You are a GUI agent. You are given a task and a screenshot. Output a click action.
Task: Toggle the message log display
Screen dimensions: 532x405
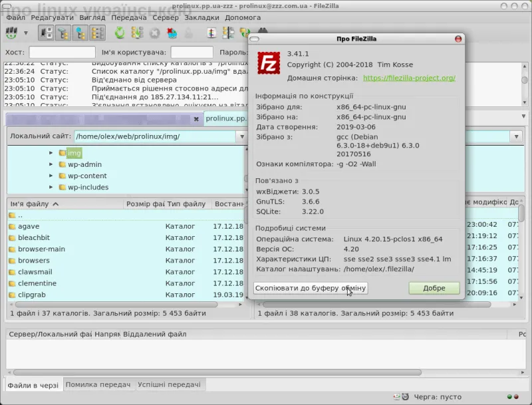click(x=46, y=33)
